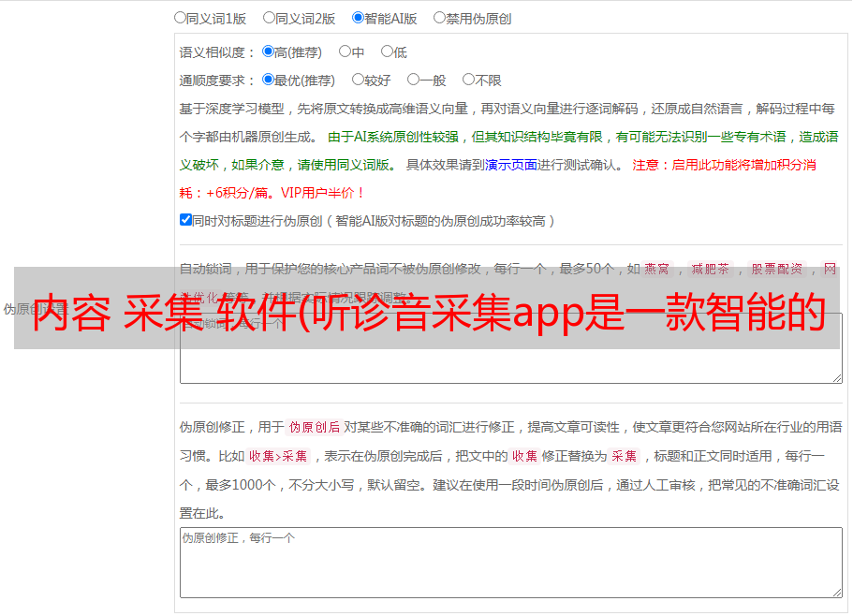Image resolution: width=853 pixels, height=616 pixels.
Task: Choose the 智能AI版 radio option
Action: [x=358, y=18]
